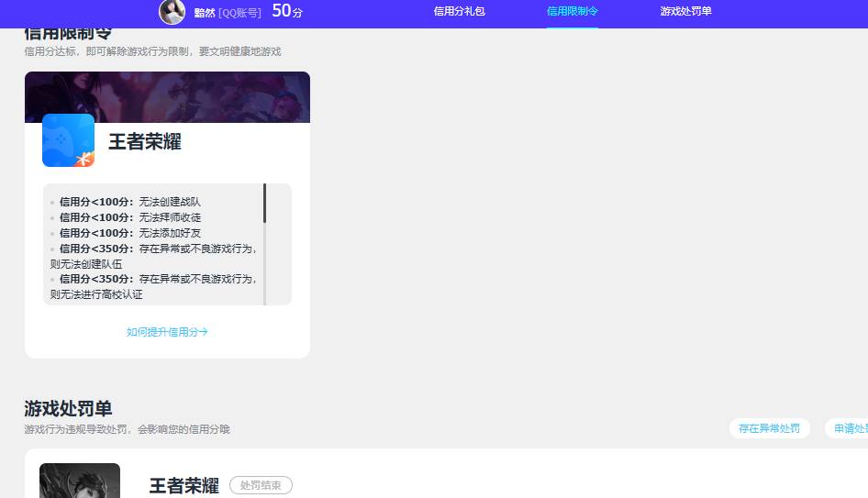Select the 则无法创建队伍 restriction text
Screen dimensions: 868x498
[x=86, y=264]
